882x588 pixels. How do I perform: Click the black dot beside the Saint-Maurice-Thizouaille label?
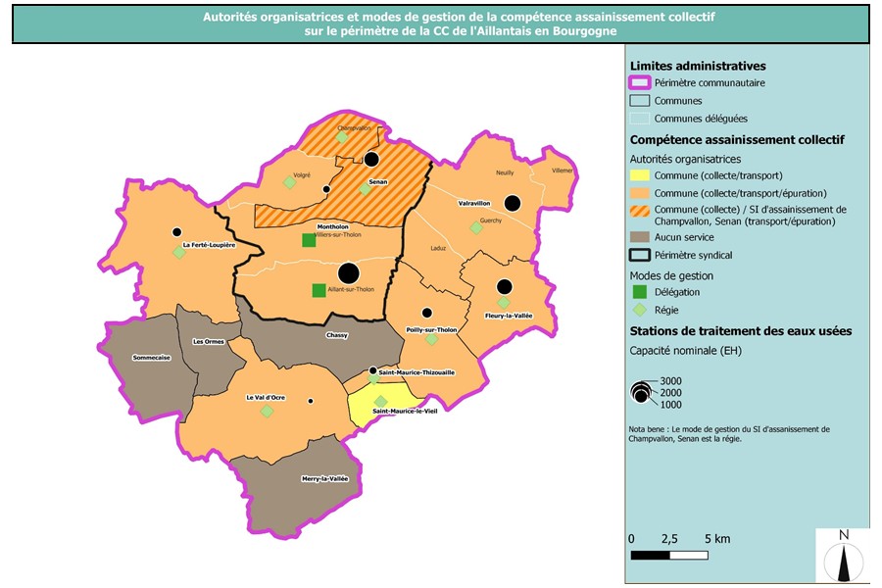tap(373, 370)
